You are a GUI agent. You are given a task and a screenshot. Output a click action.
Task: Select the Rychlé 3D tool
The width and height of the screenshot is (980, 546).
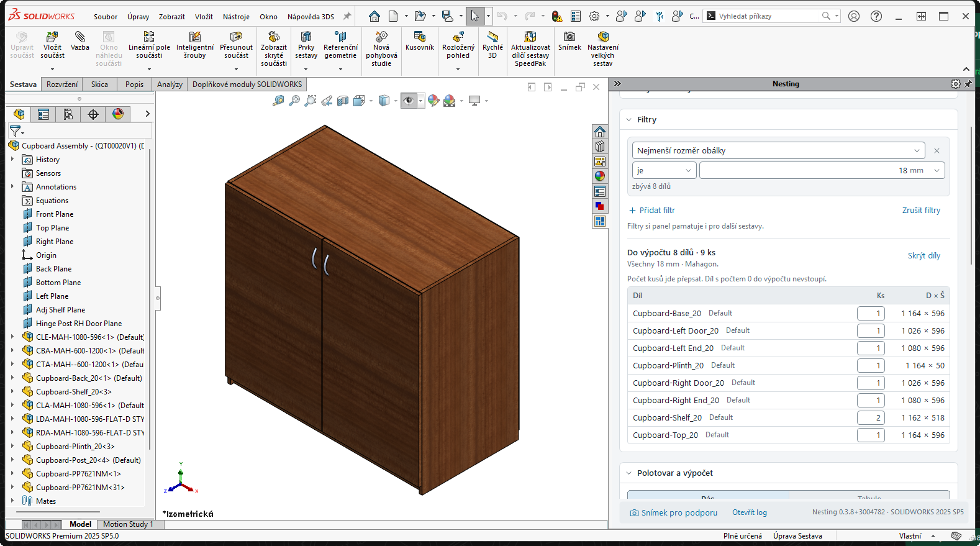[492, 45]
